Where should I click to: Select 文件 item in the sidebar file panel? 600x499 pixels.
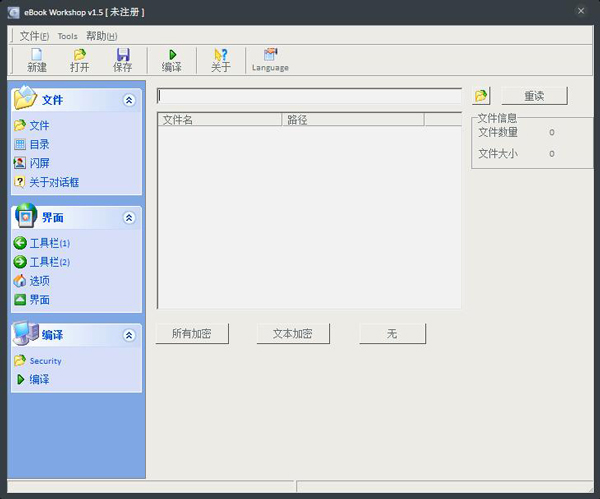(32, 125)
